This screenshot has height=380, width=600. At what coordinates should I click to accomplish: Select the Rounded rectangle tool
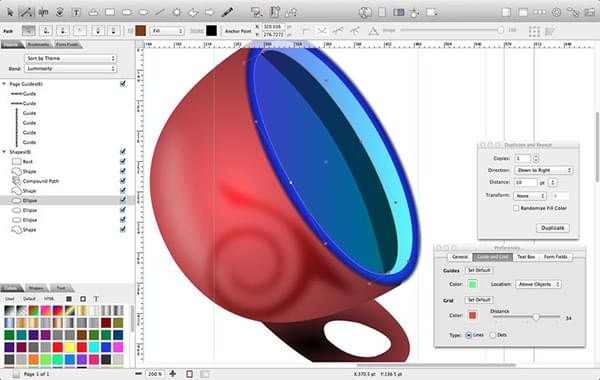pyautogui.click(x=127, y=12)
